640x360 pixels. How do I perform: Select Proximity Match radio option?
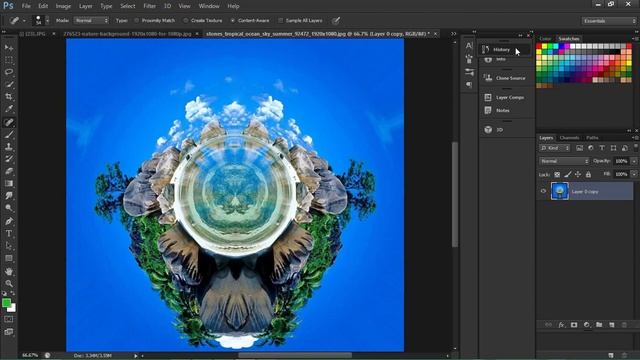click(155, 20)
